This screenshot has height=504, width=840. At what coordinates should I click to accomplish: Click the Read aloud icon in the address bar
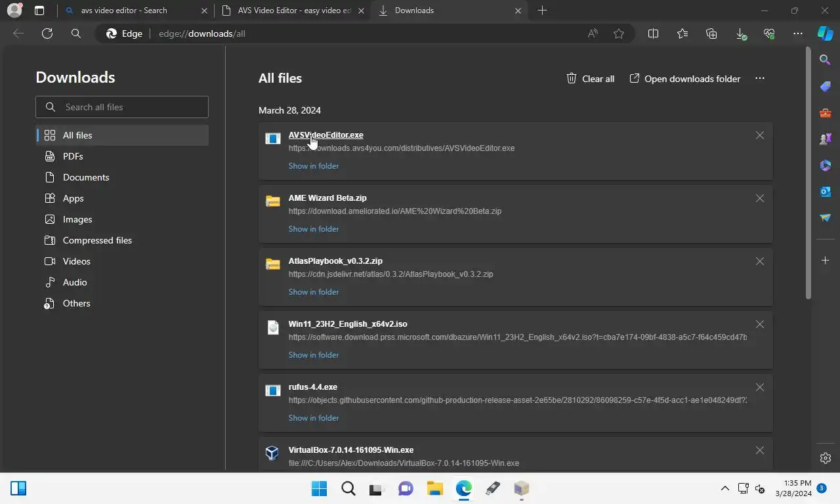[593, 33]
